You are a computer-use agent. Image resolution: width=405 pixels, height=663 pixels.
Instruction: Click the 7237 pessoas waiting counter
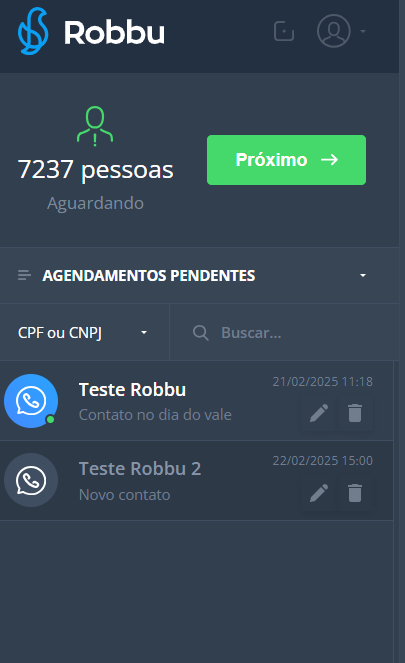pyautogui.click(x=96, y=170)
